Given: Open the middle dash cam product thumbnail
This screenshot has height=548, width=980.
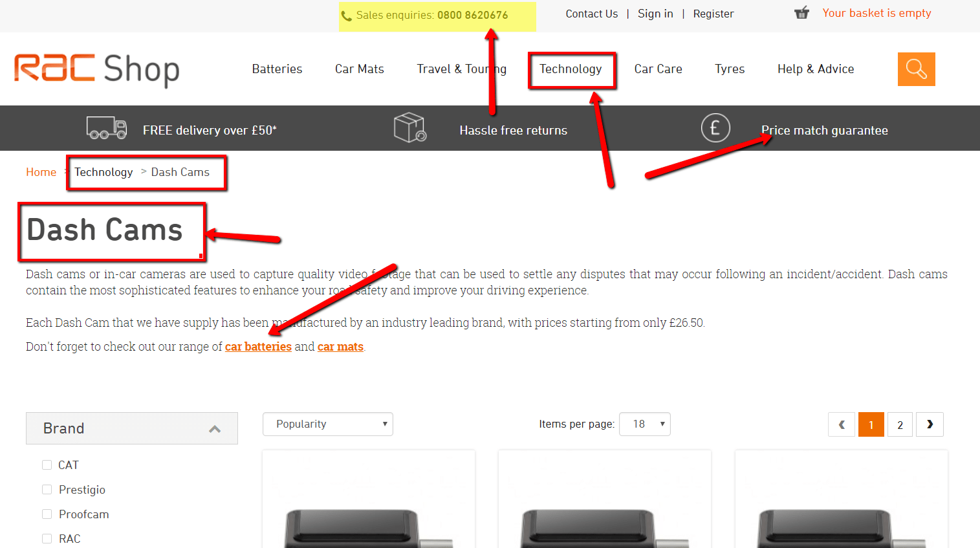Looking at the screenshot, I should pos(605,499).
